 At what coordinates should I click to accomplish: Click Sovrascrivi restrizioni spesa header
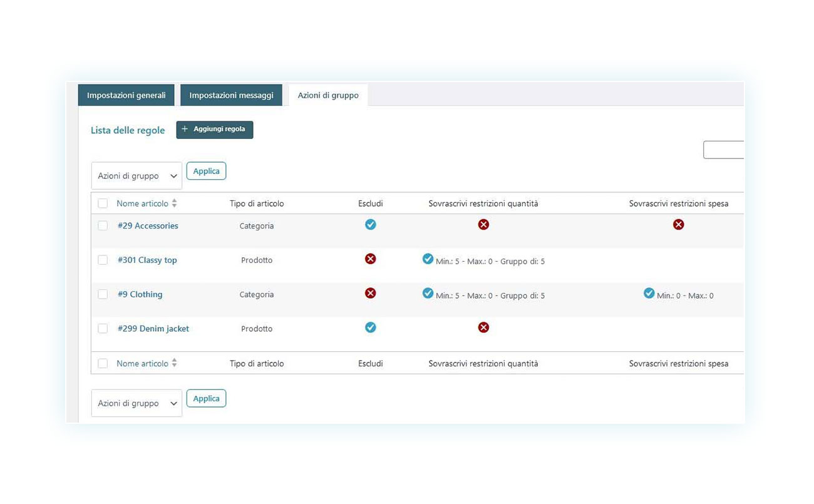(679, 203)
